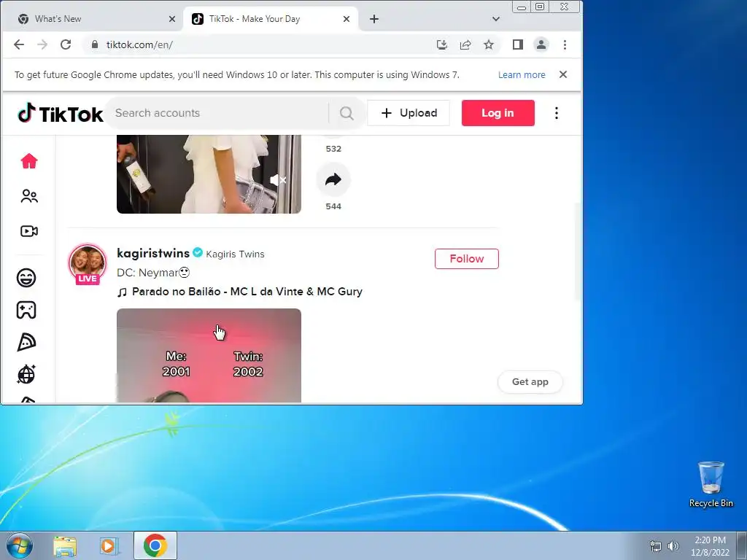The height and width of the screenshot is (560, 747).
Task: Click the Get app button
Action: pyautogui.click(x=530, y=382)
